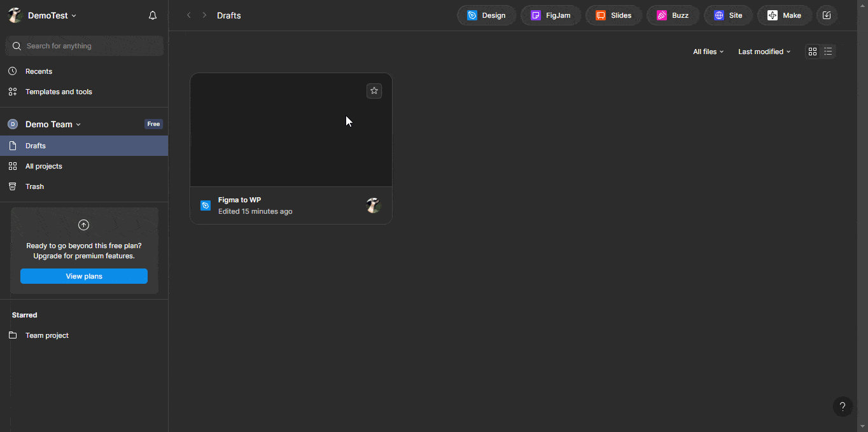Click the upgrade arrow circle icon
This screenshot has height=432, width=868.
pyautogui.click(x=83, y=225)
